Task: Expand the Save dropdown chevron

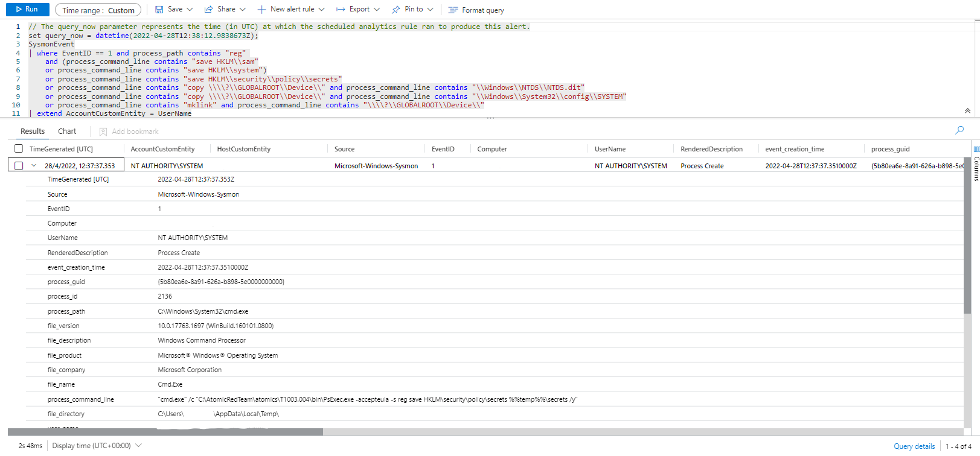Action: [190, 10]
